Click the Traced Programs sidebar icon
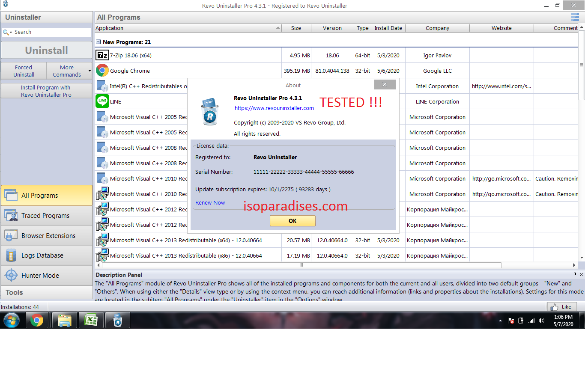This screenshot has width=585, height=392. (x=11, y=215)
